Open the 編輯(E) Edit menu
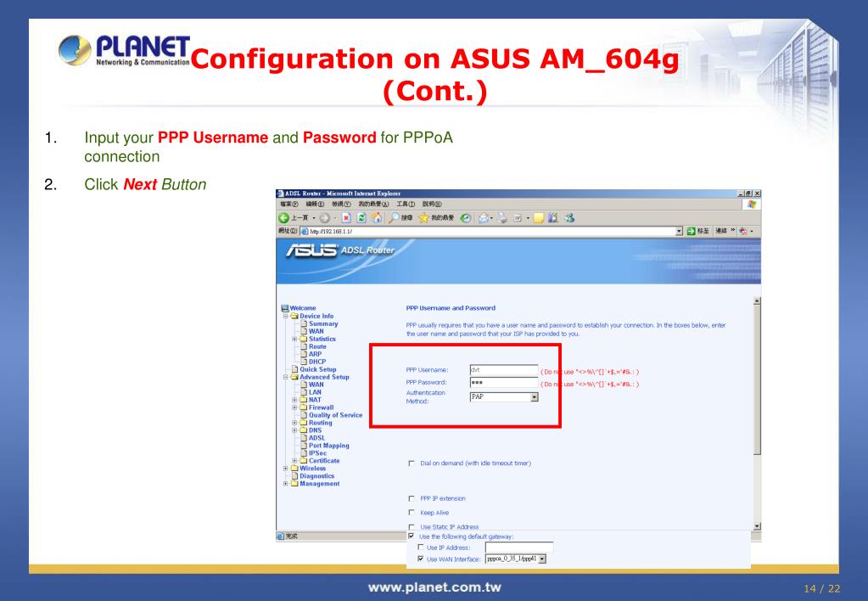 point(315,204)
